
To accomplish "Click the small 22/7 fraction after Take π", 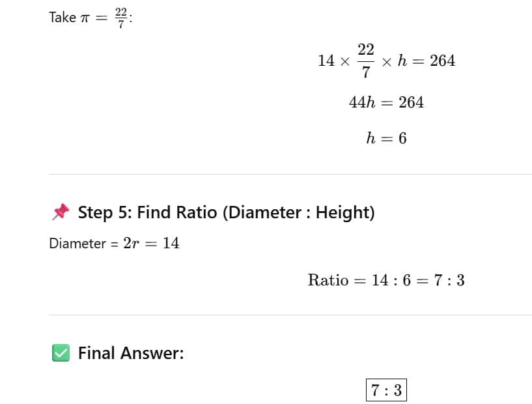I will point(121,18).
